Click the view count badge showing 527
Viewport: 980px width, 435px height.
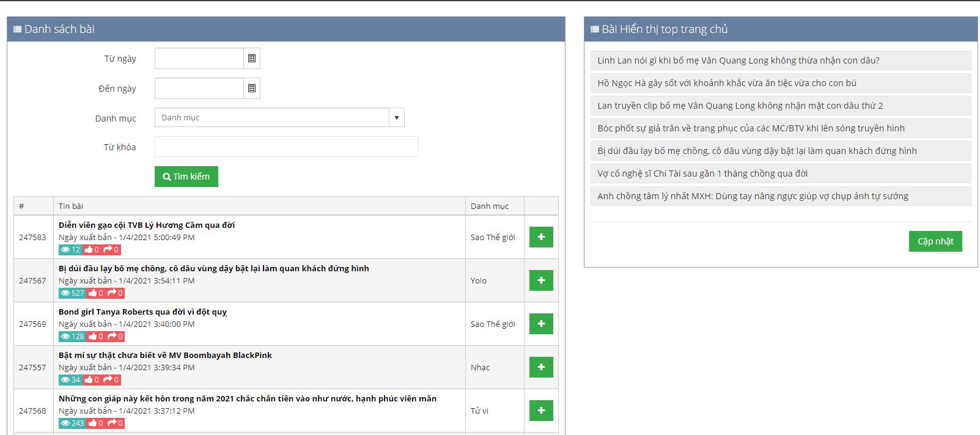(72, 293)
